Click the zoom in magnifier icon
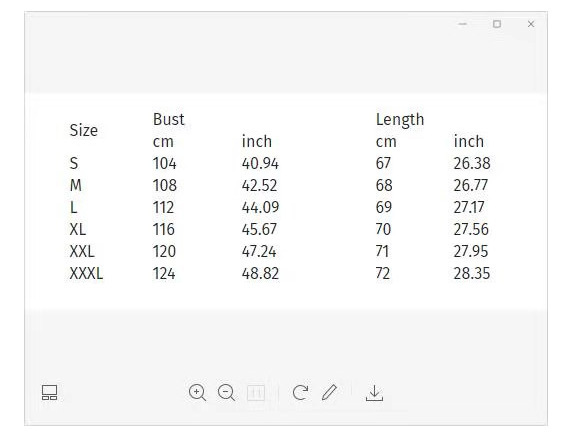Image resolution: width=563 pixels, height=441 pixels. pyautogui.click(x=197, y=393)
